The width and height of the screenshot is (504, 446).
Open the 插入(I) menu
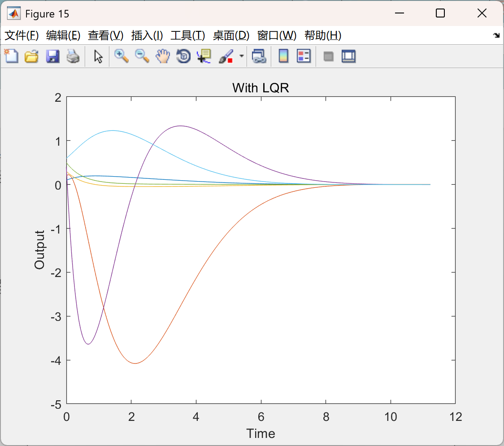[x=147, y=35]
